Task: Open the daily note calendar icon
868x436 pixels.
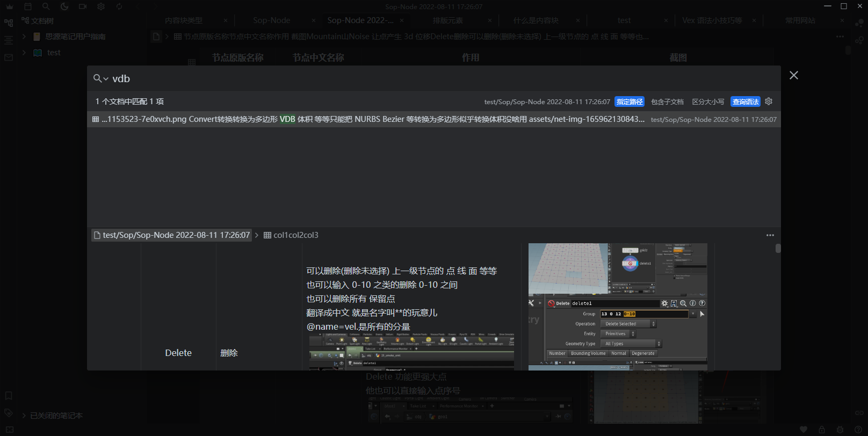Action: point(28,6)
